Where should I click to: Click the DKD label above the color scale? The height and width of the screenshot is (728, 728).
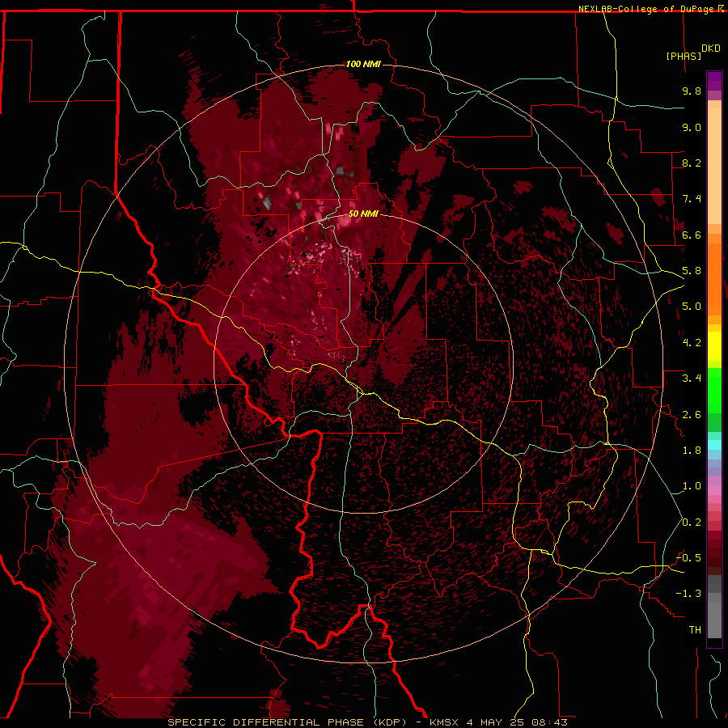click(x=711, y=49)
